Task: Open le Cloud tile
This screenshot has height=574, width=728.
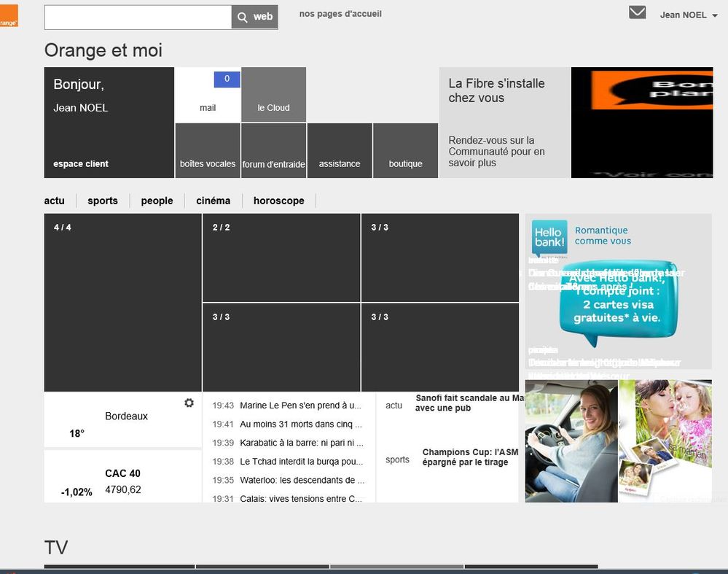Action: pyautogui.click(x=273, y=95)
